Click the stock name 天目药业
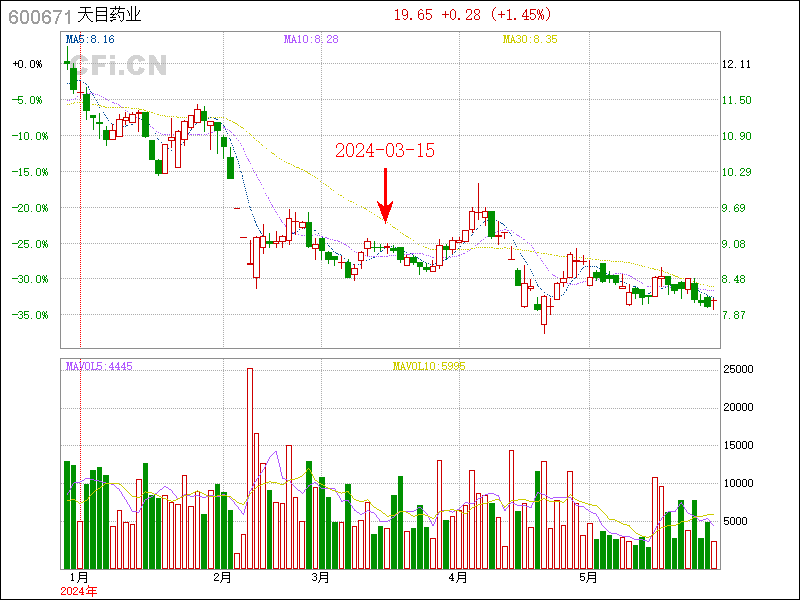 (109, 15)
